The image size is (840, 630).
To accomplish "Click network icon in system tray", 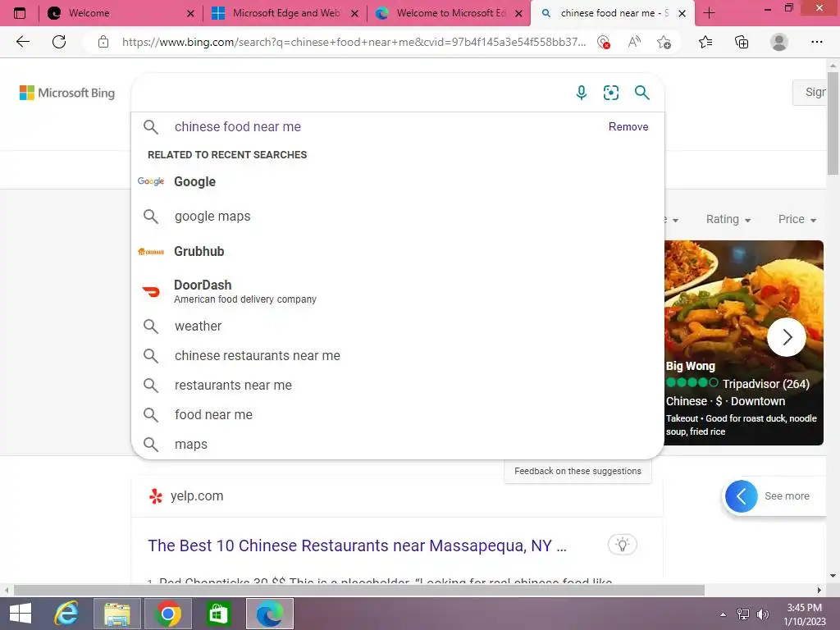I will tap(743, 614).
